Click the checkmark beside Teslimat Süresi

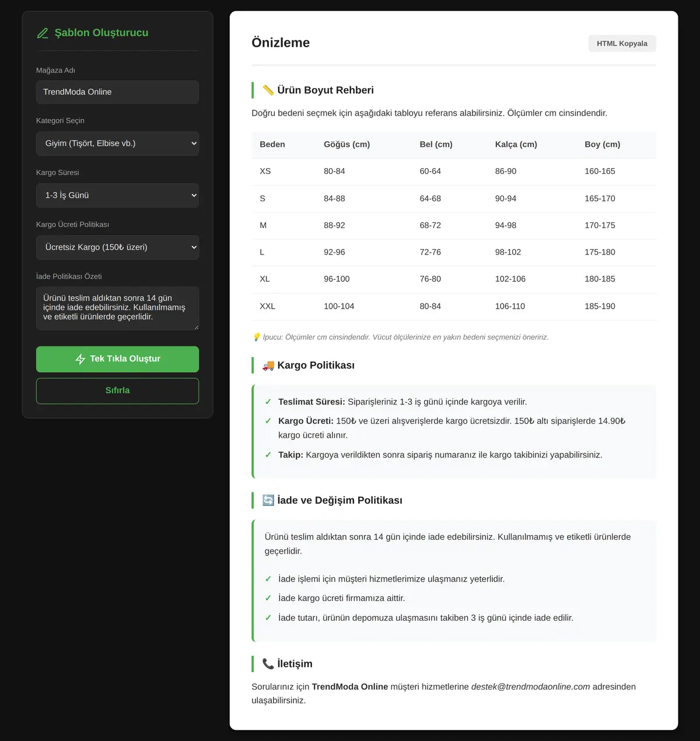(268, 401)
